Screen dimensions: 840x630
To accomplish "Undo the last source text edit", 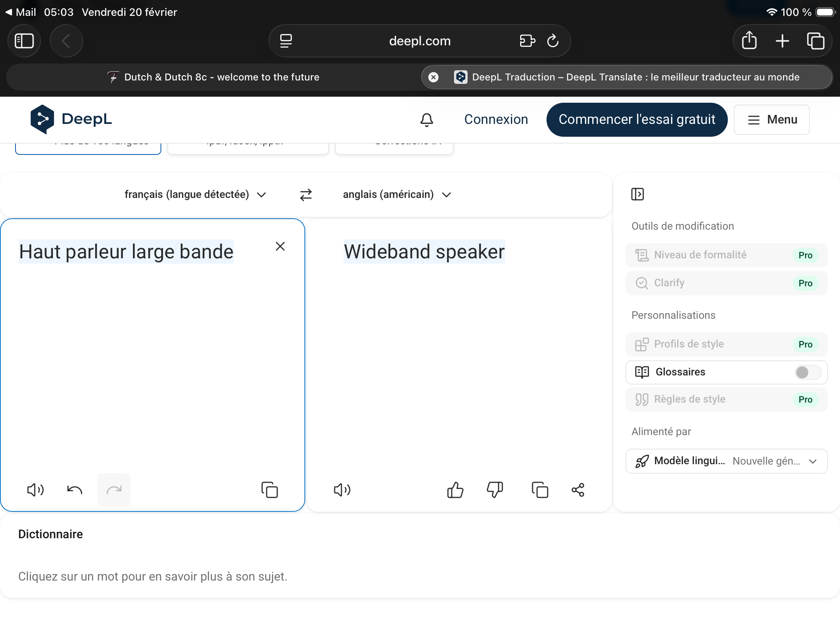I will (x=74, y=490).
